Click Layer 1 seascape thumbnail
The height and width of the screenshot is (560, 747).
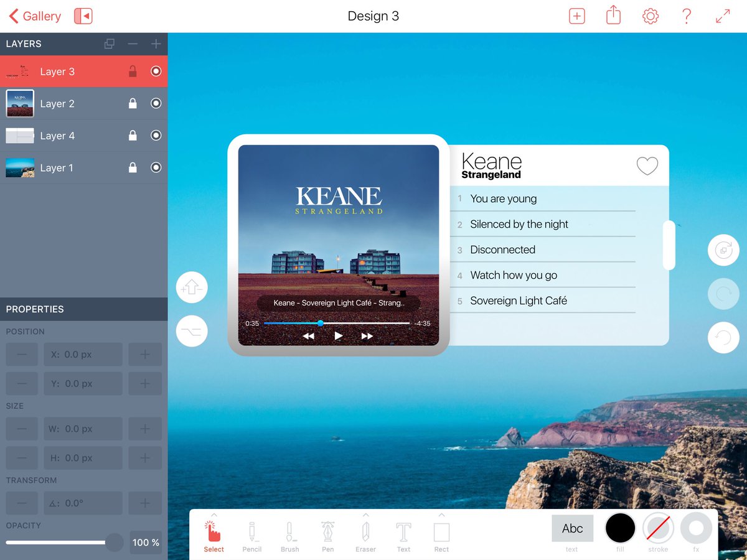(20, 168)
